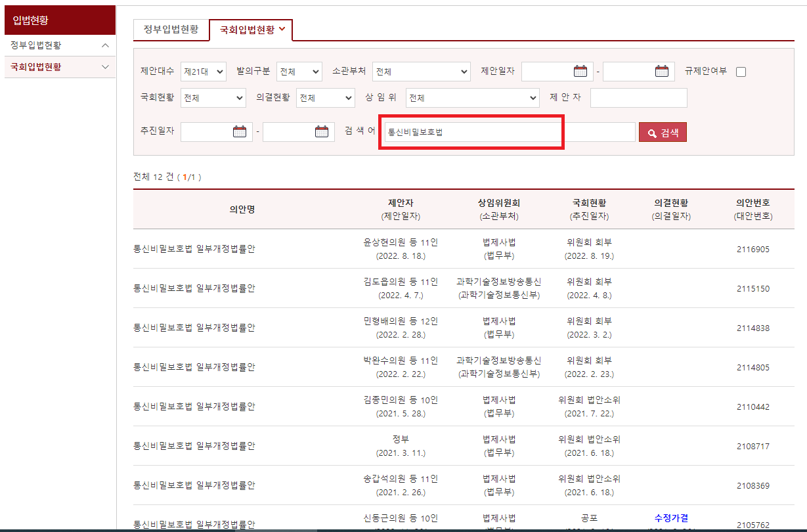Click the 검색어 field containing 통신비밀보호법
This screenshot has height=532, width=807.
(x=510, y=132)
